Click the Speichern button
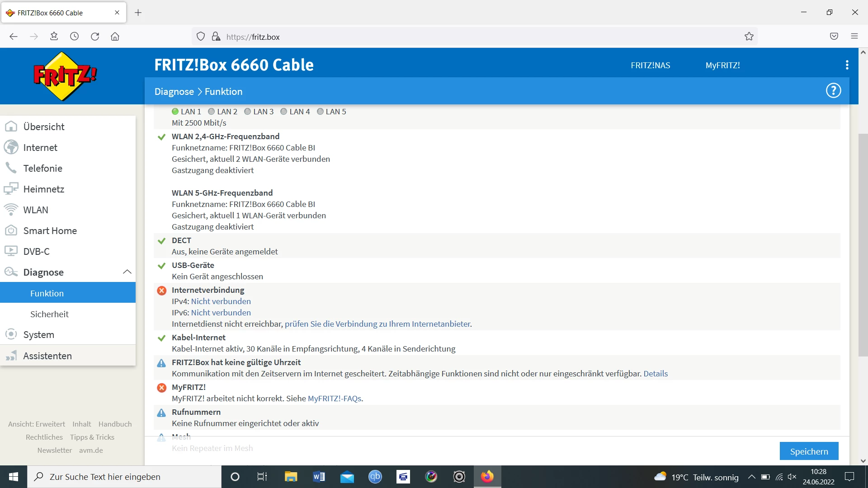Screen dimensions: 868x488 [809, 451]
